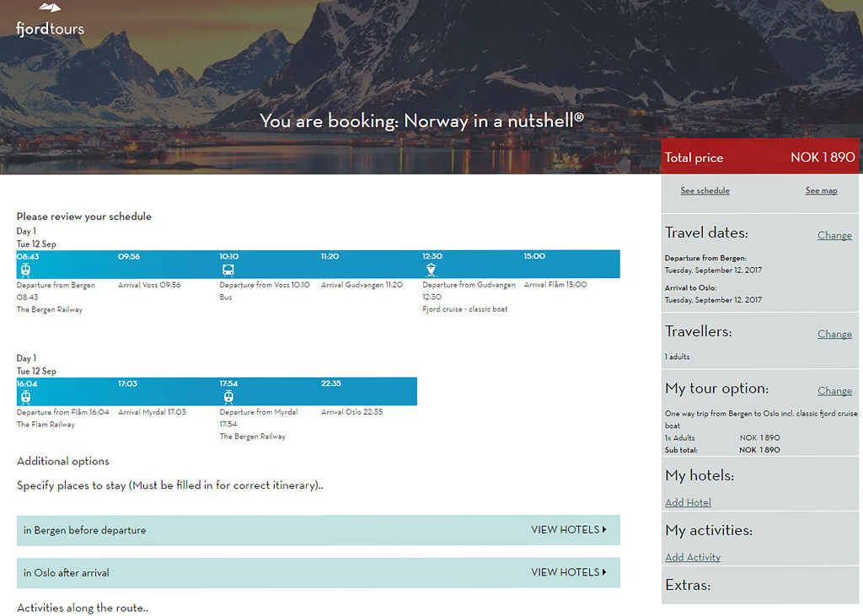Open the See schedule link
This screenshot has height=616, width=863.
click(705, 190)
